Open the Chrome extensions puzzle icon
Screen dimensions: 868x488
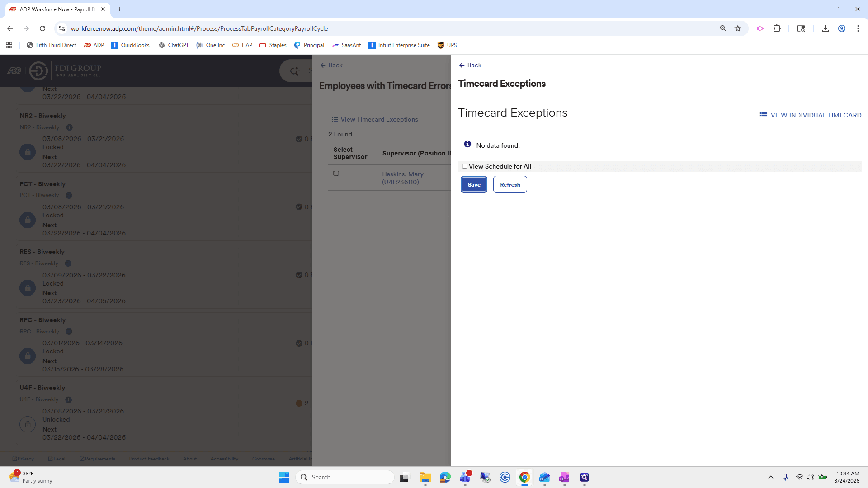777,28
